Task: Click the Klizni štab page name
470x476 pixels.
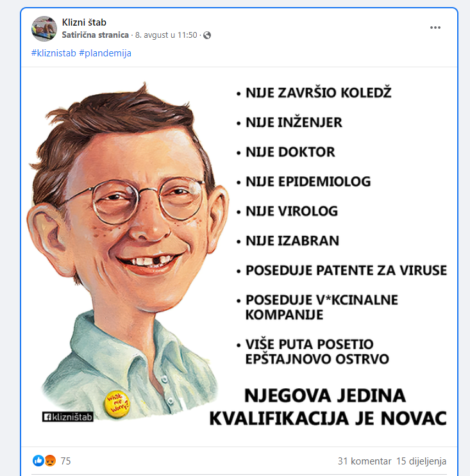Action: coord(84,22)
